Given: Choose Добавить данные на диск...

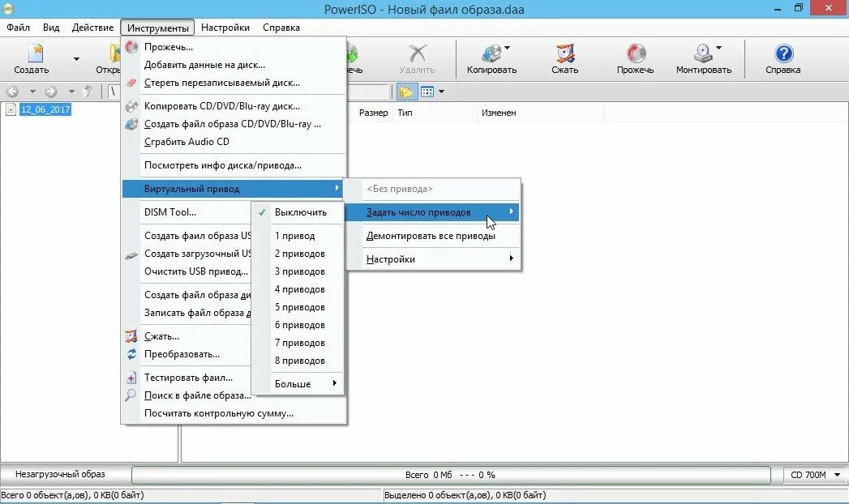Looking at the screenshot, I should (234, 65).
